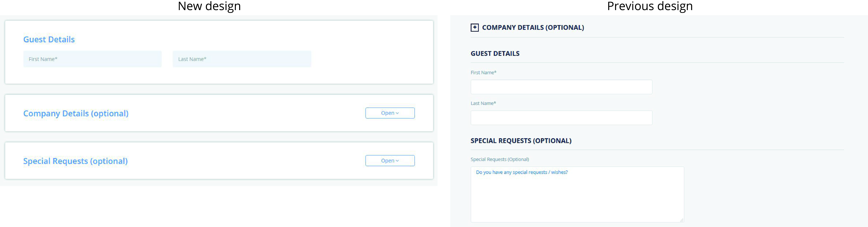The image size is (868, 227).
Task: Select the blue Company Details (optional) heading
Action: (76, 113)
